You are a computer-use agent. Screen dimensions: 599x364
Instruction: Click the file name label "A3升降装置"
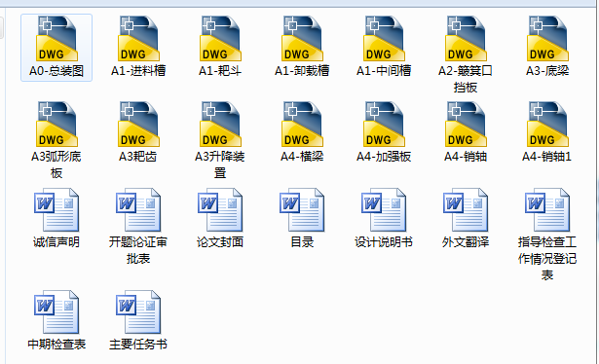point(220,164)
